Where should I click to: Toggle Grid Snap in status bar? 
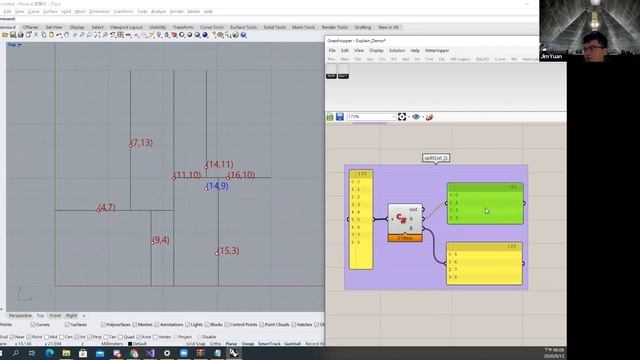[x=196, y=344]
